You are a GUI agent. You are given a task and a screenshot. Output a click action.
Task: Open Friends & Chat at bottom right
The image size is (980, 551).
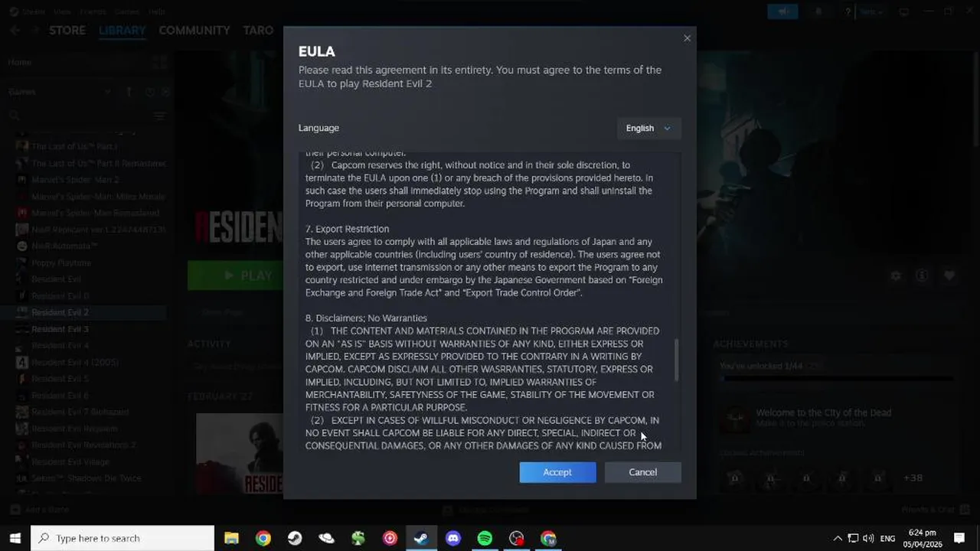[x=936, y=510]
